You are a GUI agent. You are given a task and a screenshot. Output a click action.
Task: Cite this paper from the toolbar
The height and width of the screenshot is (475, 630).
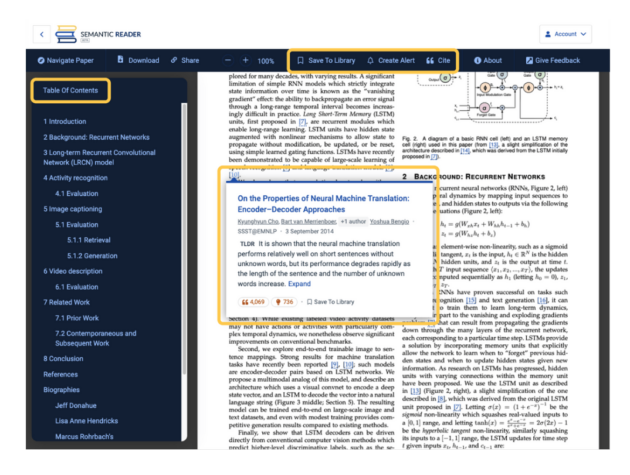pyautogui.click(x=438, y=60)
